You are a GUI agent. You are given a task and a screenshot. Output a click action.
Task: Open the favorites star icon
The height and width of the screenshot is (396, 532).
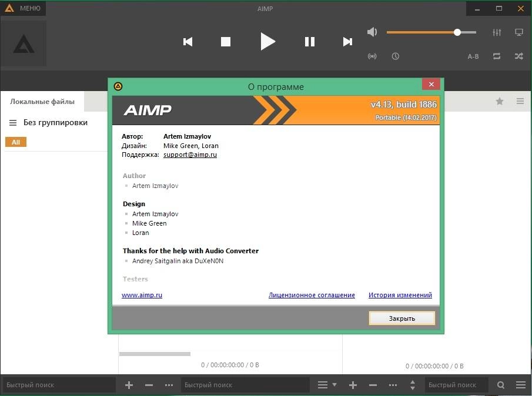(500, 101)
